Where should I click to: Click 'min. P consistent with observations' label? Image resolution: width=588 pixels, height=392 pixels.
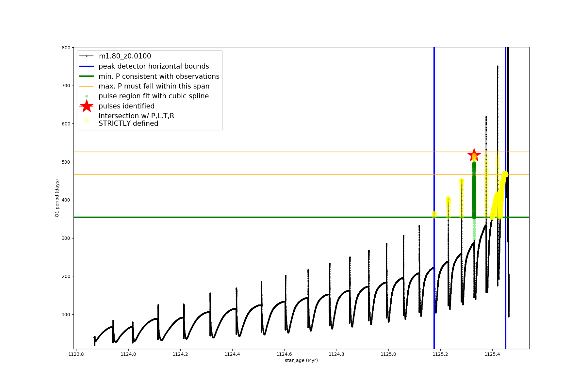point(159,76)
